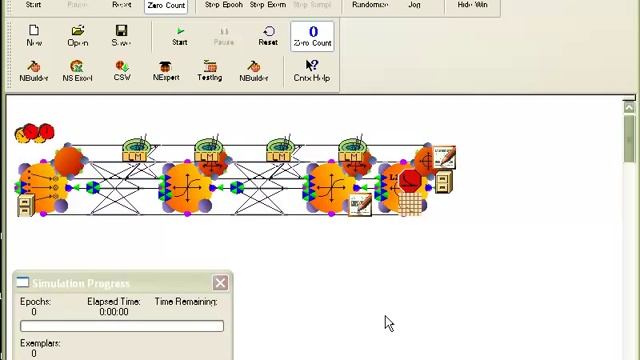Click the empty simulation progress bar
This screenshot has width=640, height=360.
coord(122,326)
